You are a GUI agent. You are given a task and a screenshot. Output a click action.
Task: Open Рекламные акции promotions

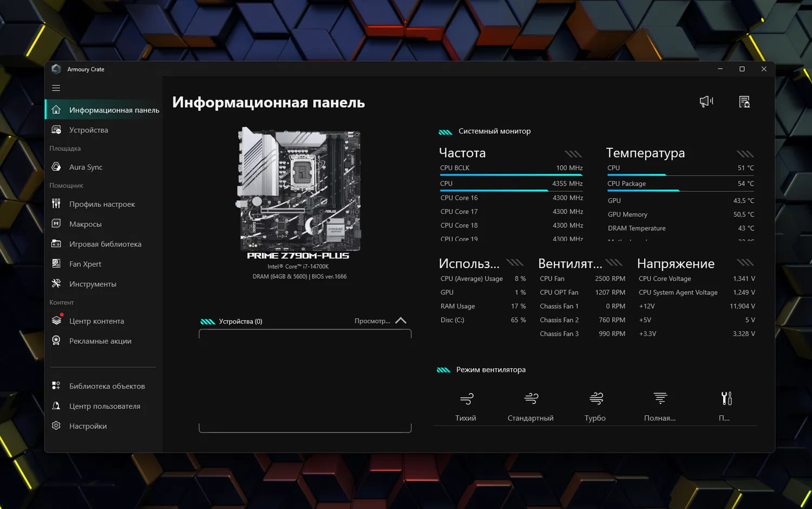(103, 341)
